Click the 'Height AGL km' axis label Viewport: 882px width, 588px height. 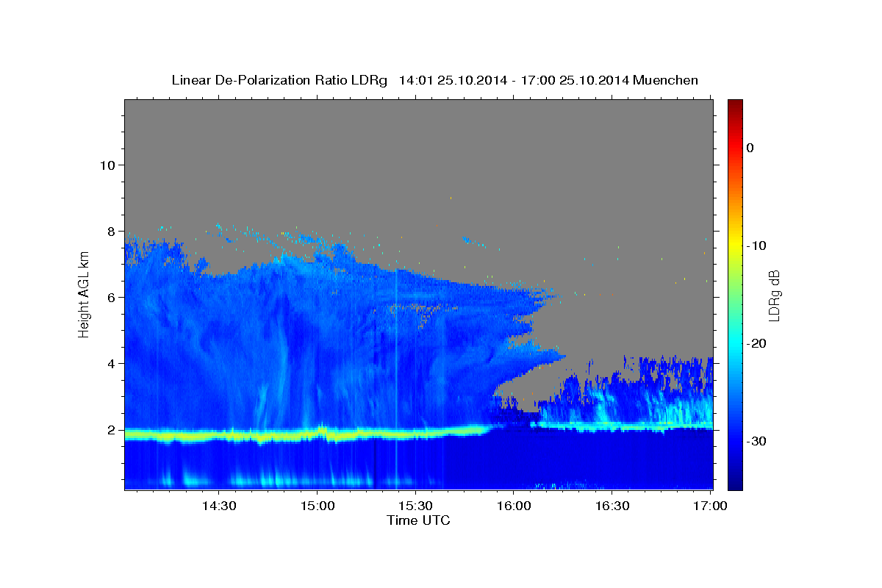coord(84,294)
